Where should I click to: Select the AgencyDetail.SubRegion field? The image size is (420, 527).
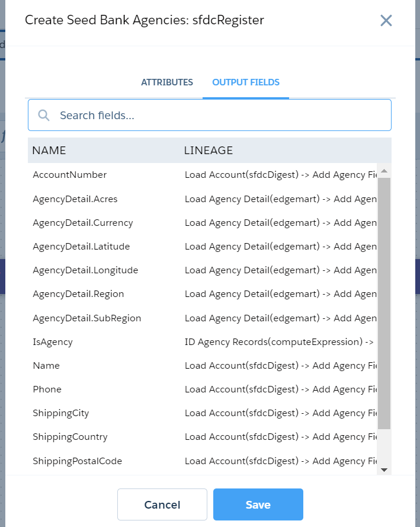click(x=87, y=318)
